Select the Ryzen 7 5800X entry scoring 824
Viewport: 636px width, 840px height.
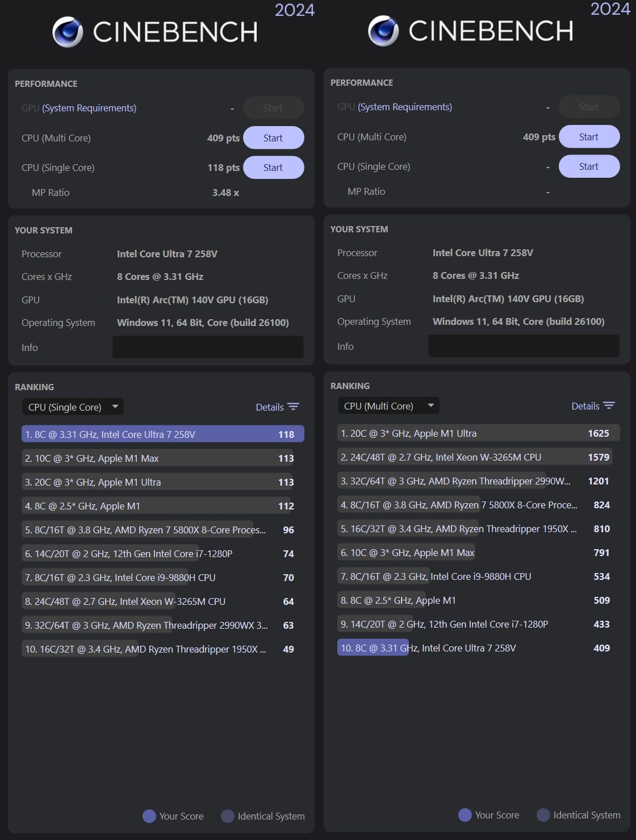[x=475, y=505]
